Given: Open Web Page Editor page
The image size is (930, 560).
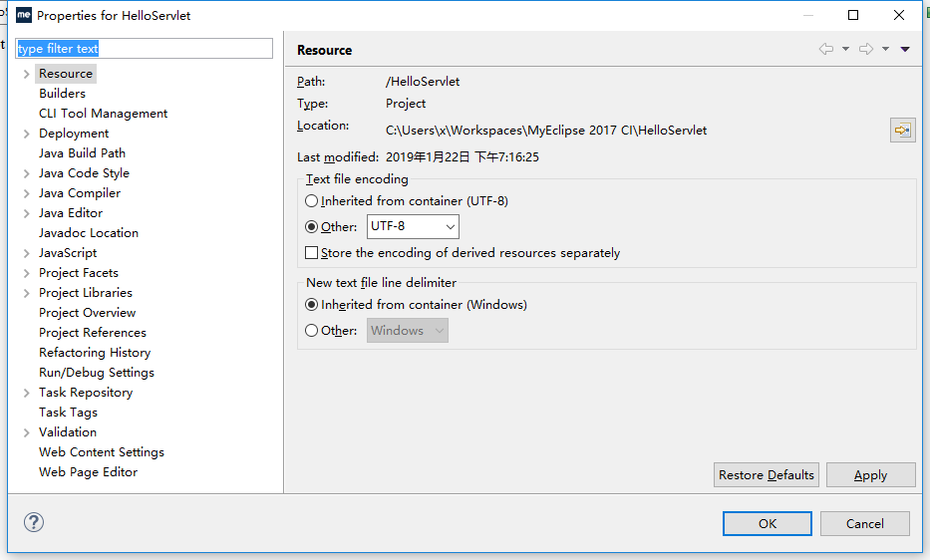Looking at the screenshot, I should pyautogui.click(x=89, y=472).
